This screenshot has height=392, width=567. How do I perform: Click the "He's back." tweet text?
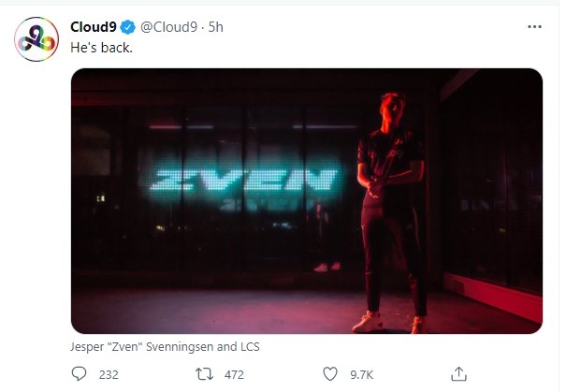103,45
